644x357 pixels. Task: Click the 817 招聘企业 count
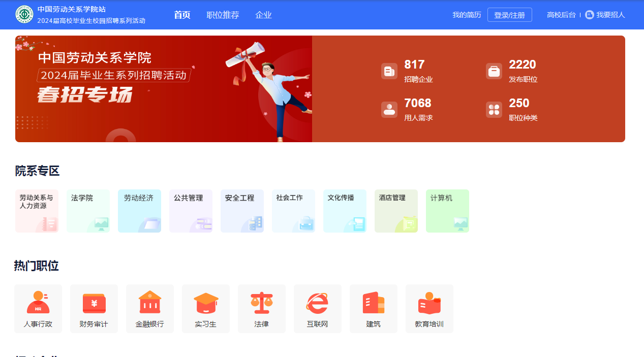[414, 64]
